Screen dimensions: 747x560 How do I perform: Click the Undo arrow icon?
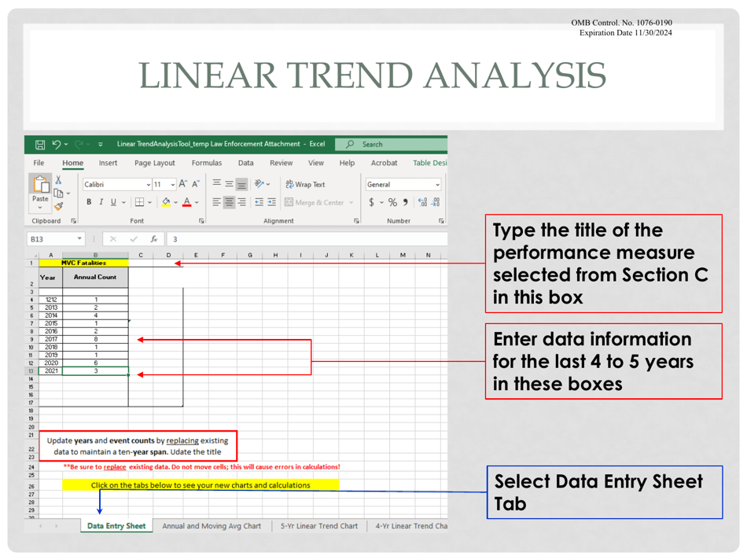(57, 145)
